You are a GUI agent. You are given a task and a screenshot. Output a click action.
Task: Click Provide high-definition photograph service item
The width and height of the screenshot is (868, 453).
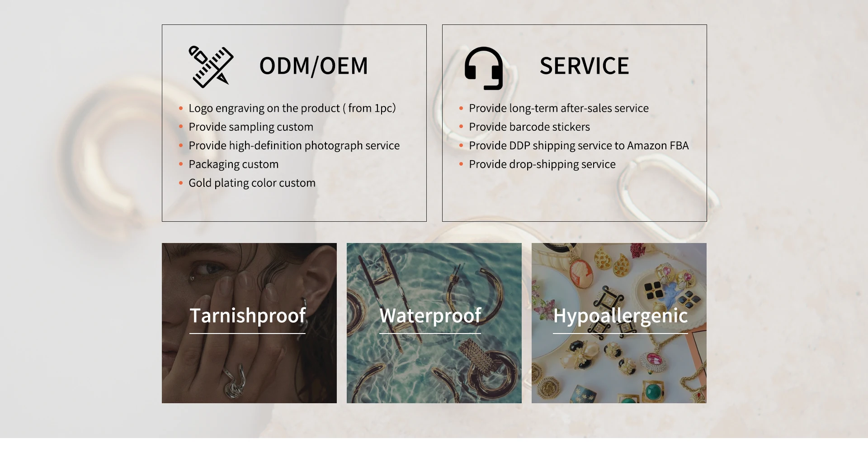pyautogui.click(x=294, y=145)
